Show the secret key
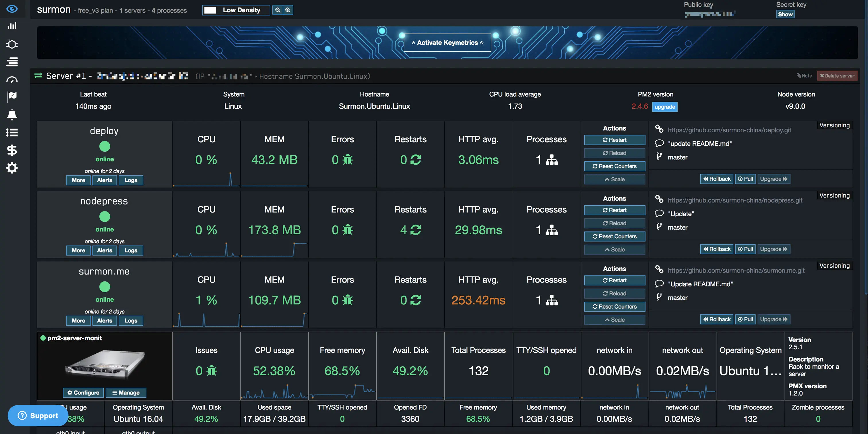The width and height of the screenshot is (868, 434). click(x=785, y=14)
